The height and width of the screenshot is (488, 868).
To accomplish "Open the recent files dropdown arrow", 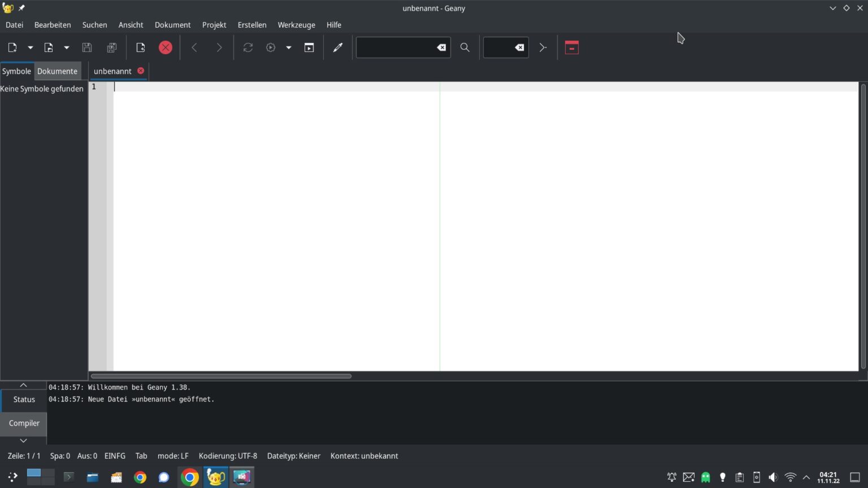I will 66,47.
